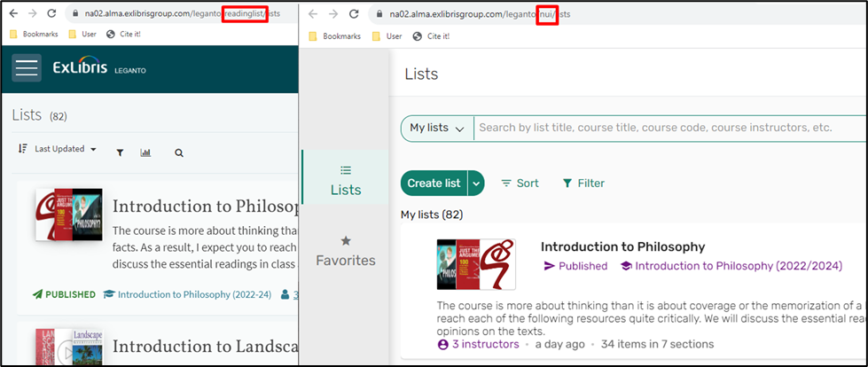Image resolution: width=868 pixels, height=367 pixels.
Task: Click Cite it! bookmark in left window
Action: (x=123, y=35)
